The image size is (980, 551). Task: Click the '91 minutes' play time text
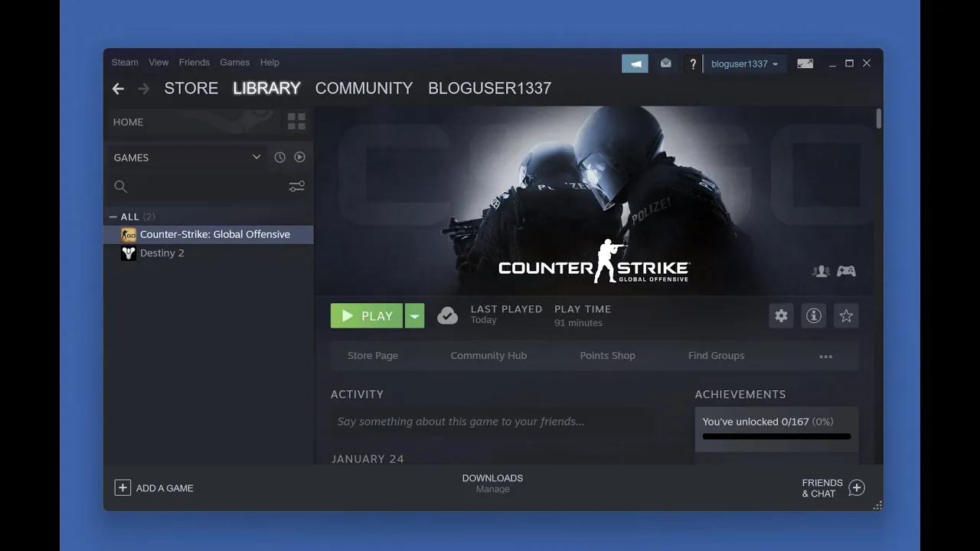(x=578, y=323)
